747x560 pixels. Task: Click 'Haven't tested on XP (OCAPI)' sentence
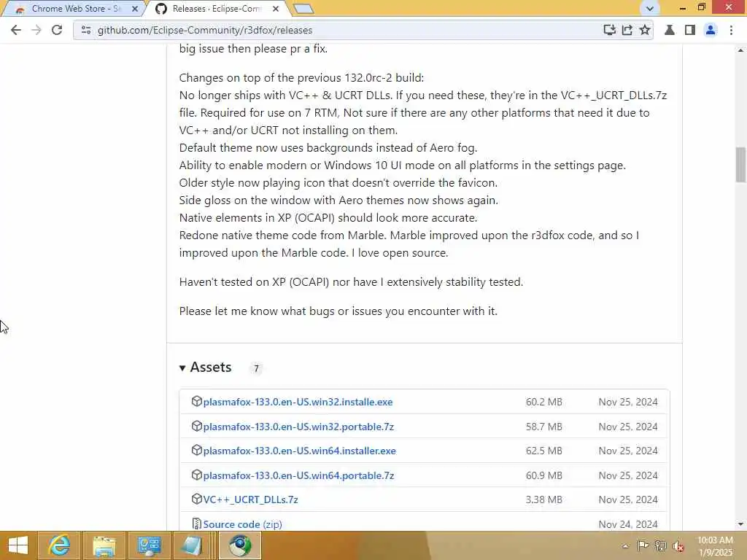[x=351, y=282]
